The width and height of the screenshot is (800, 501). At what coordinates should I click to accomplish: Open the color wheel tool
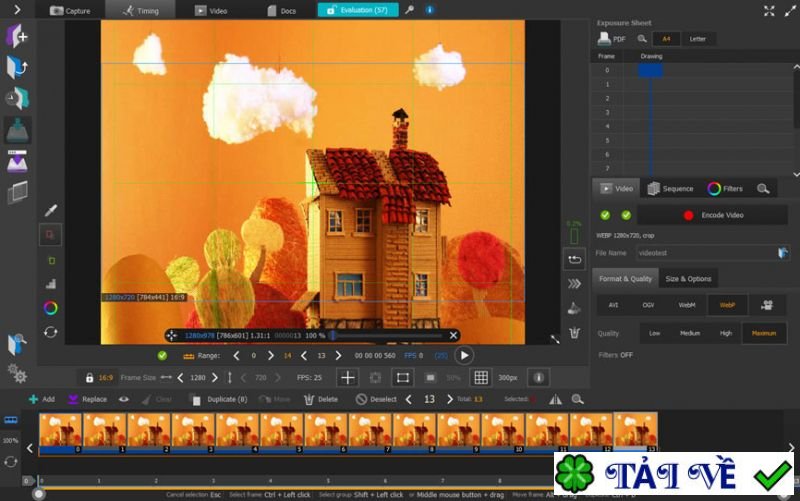tap(50, 308)
